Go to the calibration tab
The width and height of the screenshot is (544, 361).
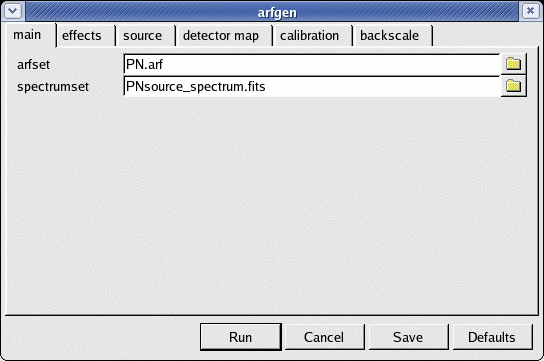point(309,36)
